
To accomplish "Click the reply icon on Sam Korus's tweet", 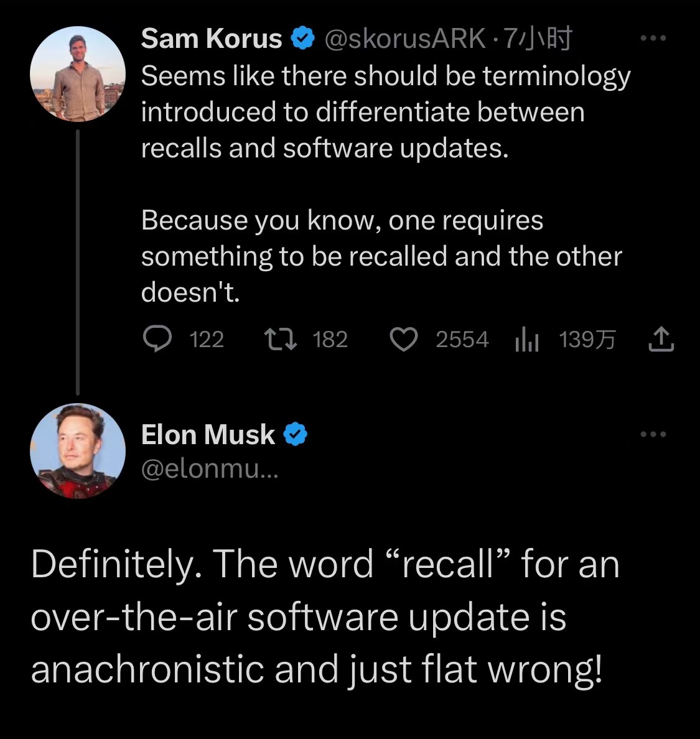I will coord(157,340).
